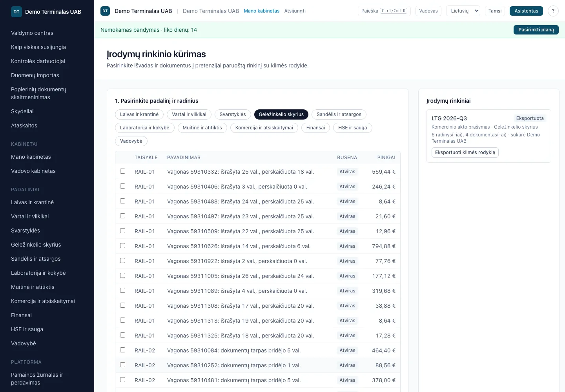
Task: Toggle the Tamsi dark theme button
Action: coord(495,11)
